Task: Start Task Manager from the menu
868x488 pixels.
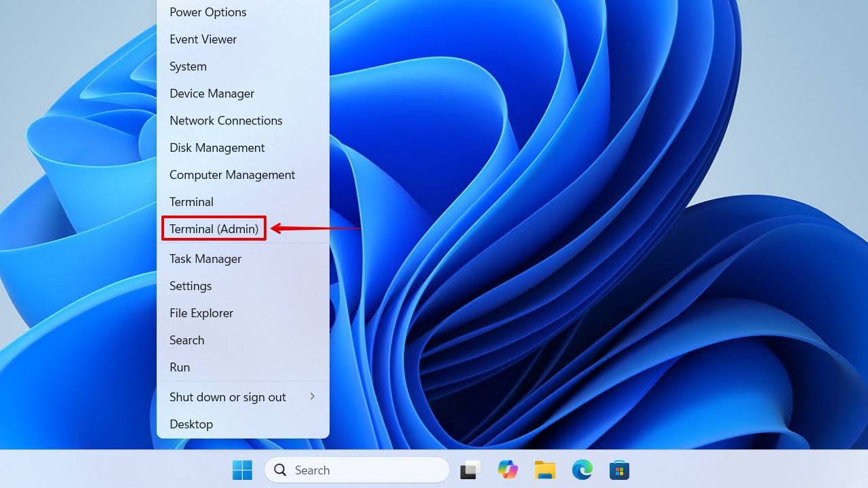Action: pos(205,259)
